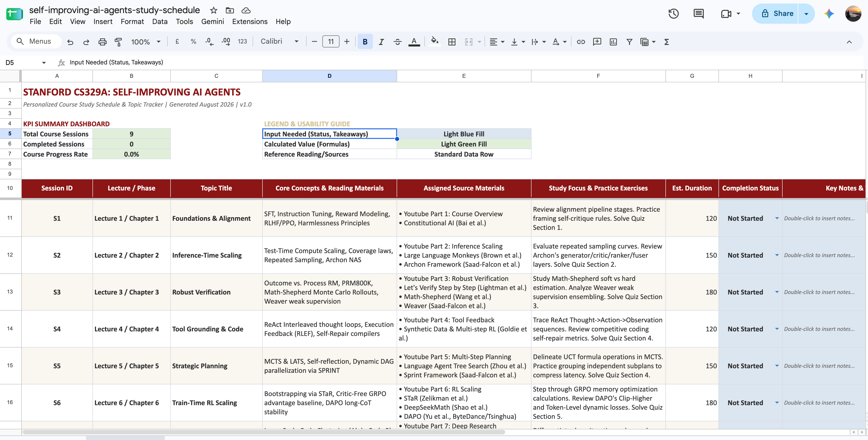Increase decimal places icon

click(226, 41)
